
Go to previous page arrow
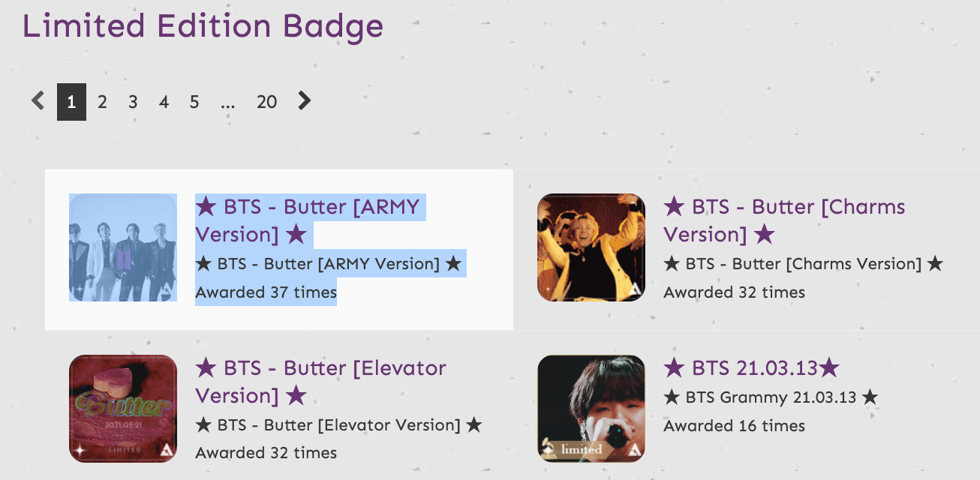[x=38, y=100]
